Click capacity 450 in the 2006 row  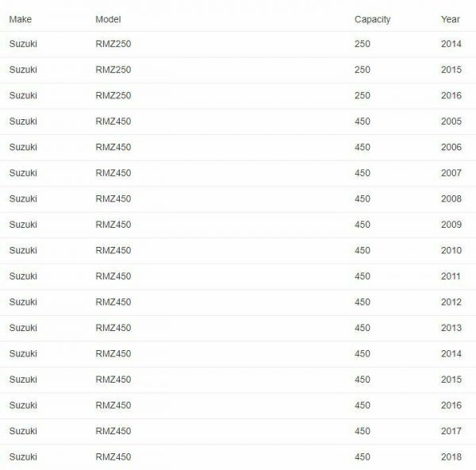pos(363,147)
